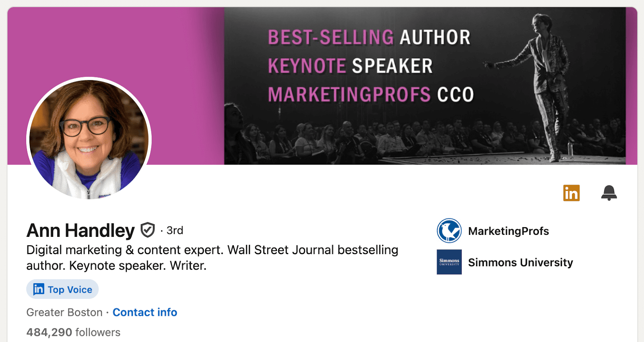This screenshot has height=342, width=644.
Task: Click the 3rd degree connection indicator
Action: tap(175, 230)
